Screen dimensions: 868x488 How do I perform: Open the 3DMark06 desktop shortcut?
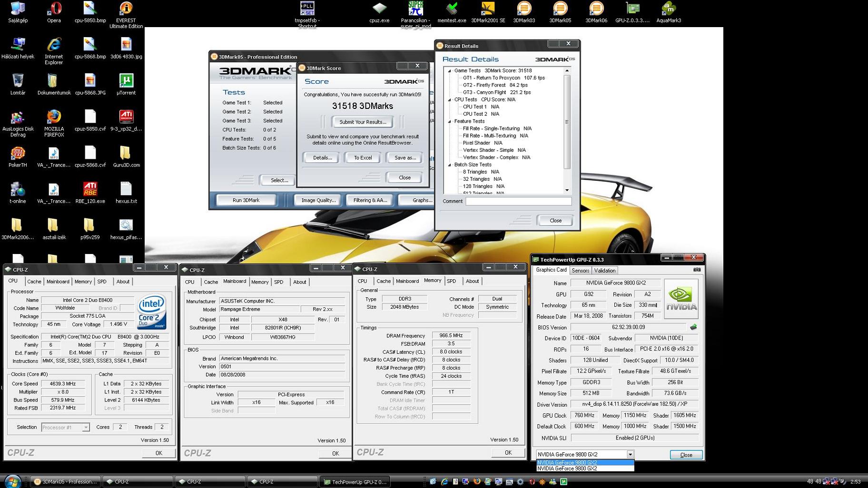[x=596, y=12]
